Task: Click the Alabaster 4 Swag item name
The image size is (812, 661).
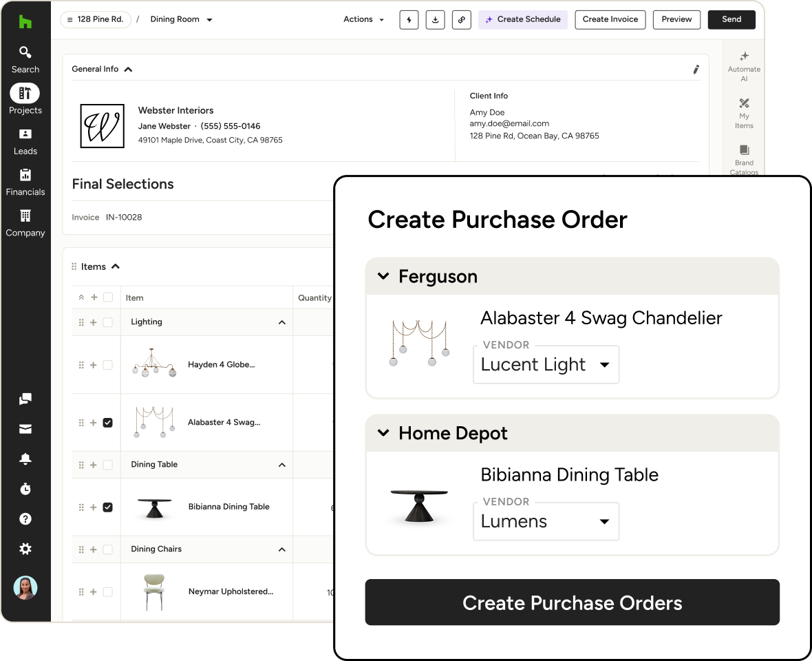Action: [x=224, y=422]
